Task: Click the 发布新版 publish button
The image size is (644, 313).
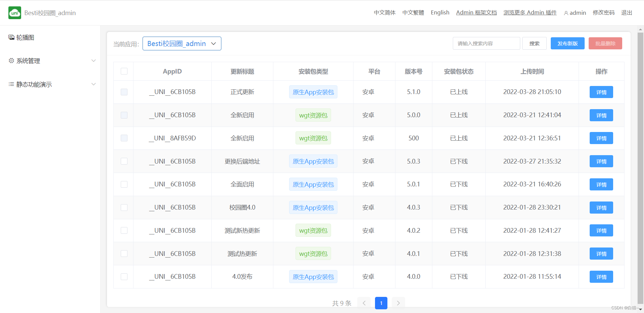Action: tap(568, 44)
